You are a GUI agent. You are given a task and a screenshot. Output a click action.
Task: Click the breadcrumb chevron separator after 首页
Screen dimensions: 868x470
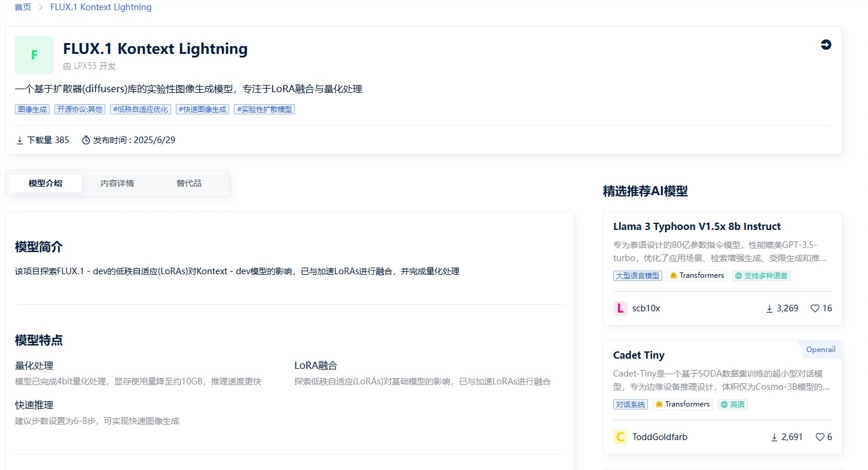click(x=41, y=7)
